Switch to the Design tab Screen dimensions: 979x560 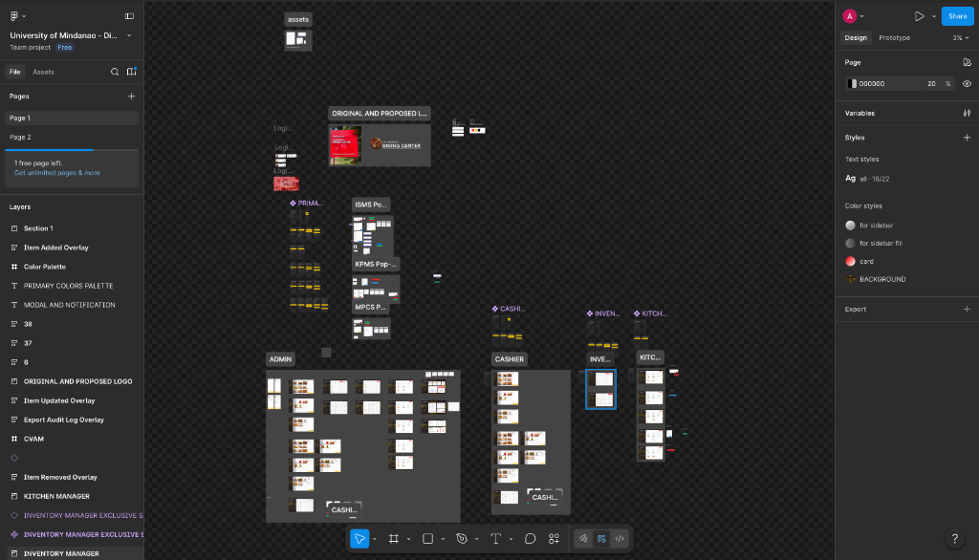(x=856, y=38)
